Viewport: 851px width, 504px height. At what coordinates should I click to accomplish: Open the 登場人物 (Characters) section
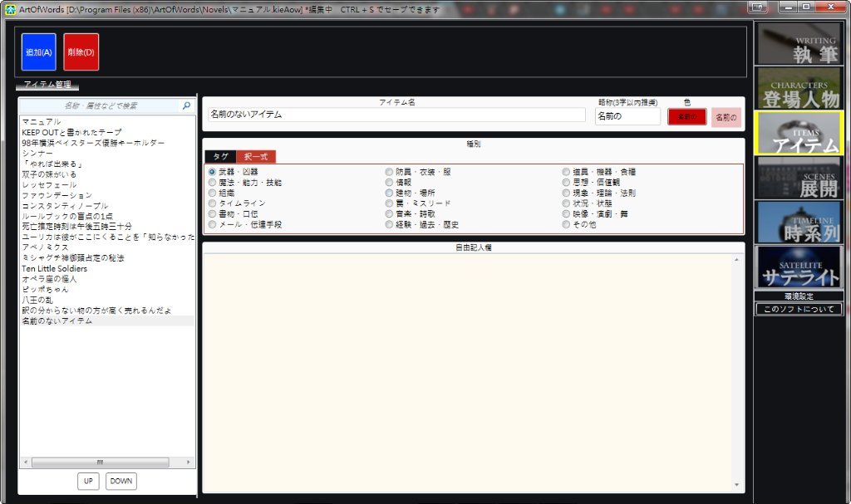(x=799, y=89)
